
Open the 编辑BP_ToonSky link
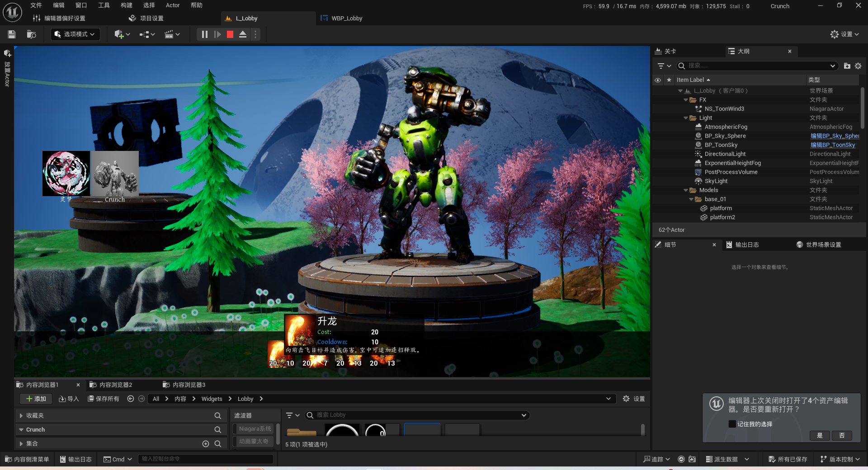click(832, 145)
